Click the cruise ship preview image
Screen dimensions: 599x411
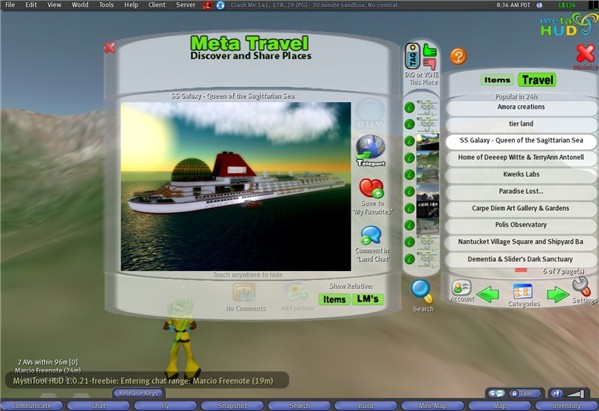click(x=236, y=186)
